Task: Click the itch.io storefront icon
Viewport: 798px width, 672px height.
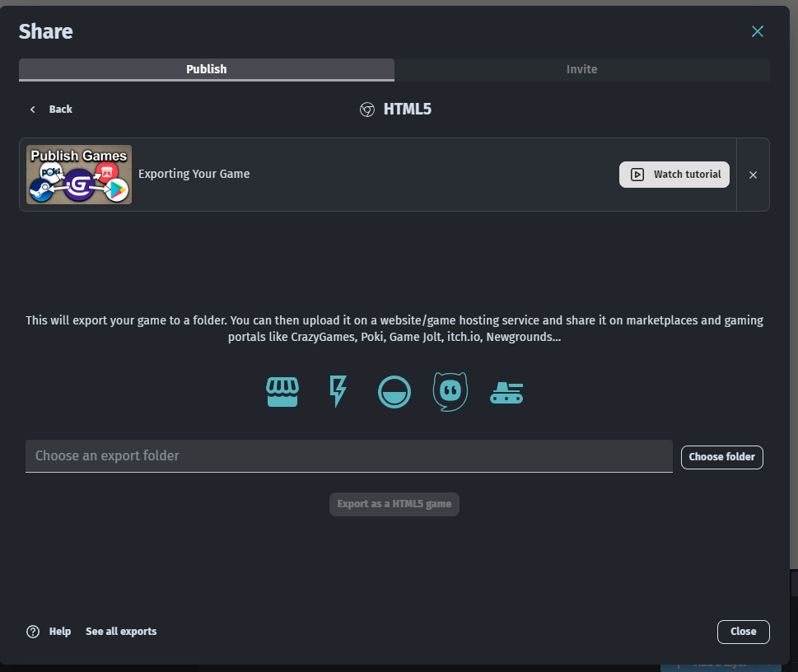Action: [x=282, y=392]
